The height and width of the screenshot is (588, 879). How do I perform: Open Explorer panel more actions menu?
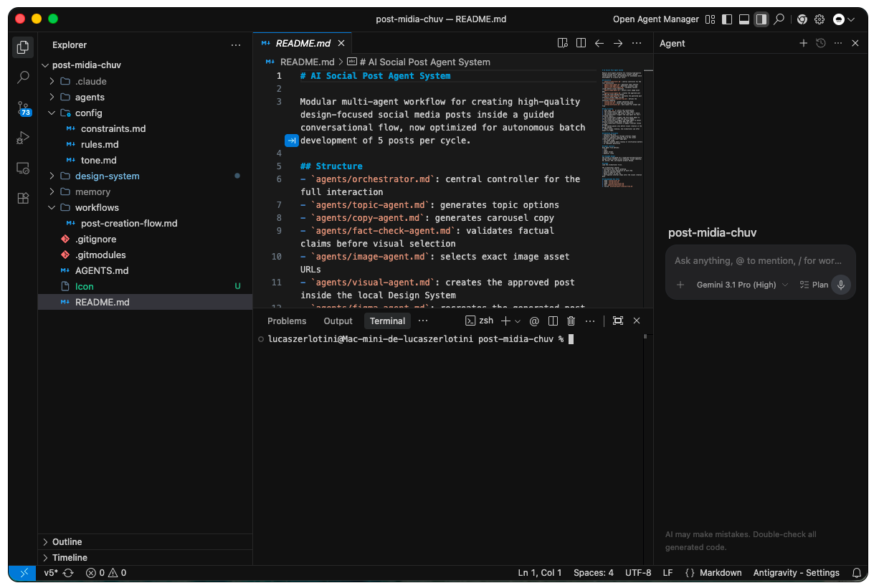pos(236,45)
